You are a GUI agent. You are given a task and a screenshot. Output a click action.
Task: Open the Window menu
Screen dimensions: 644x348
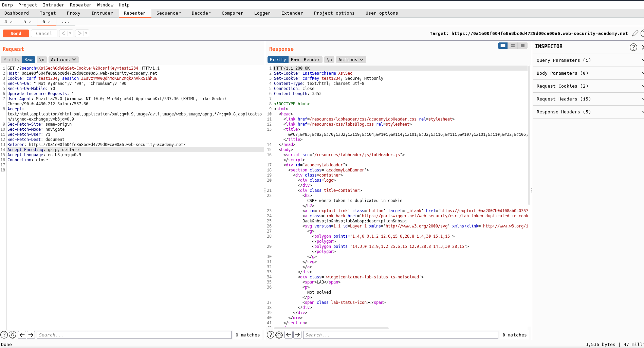(x=105, y=5)
